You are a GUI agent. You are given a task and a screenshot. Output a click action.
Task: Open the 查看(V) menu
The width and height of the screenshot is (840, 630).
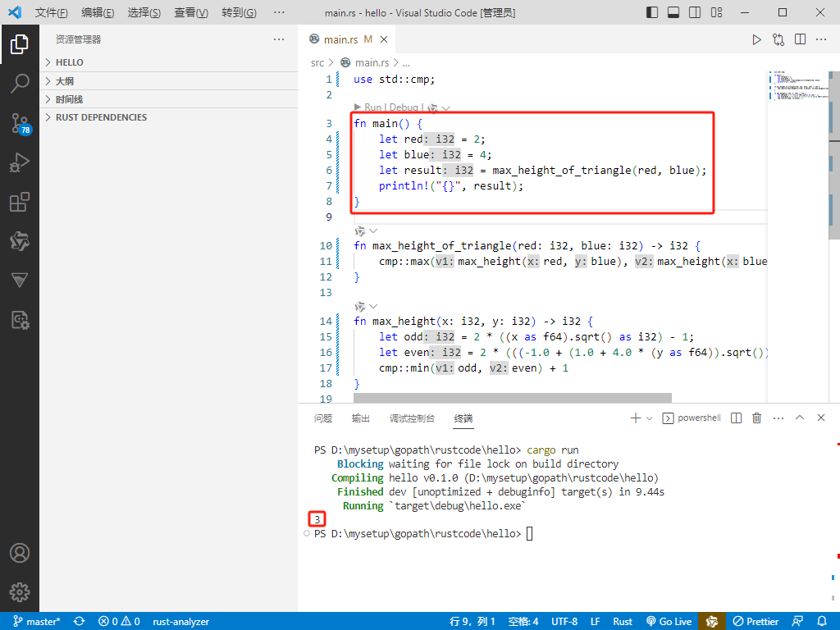pos(190,12)
